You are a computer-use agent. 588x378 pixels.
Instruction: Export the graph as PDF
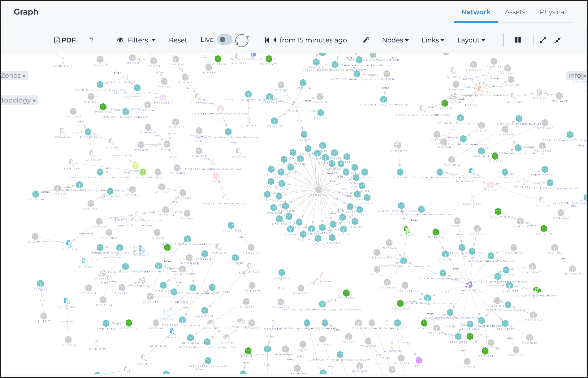pyautogui.click(x=65, y=40)
